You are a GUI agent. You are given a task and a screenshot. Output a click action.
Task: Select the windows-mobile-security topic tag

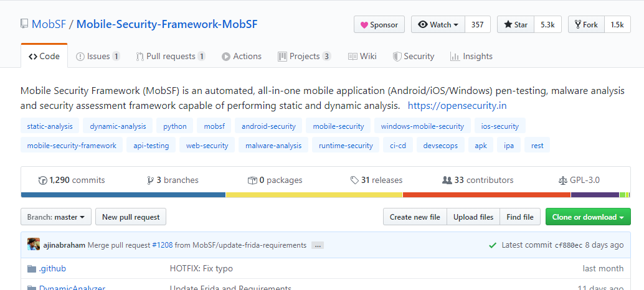click(x=422, y=126)
